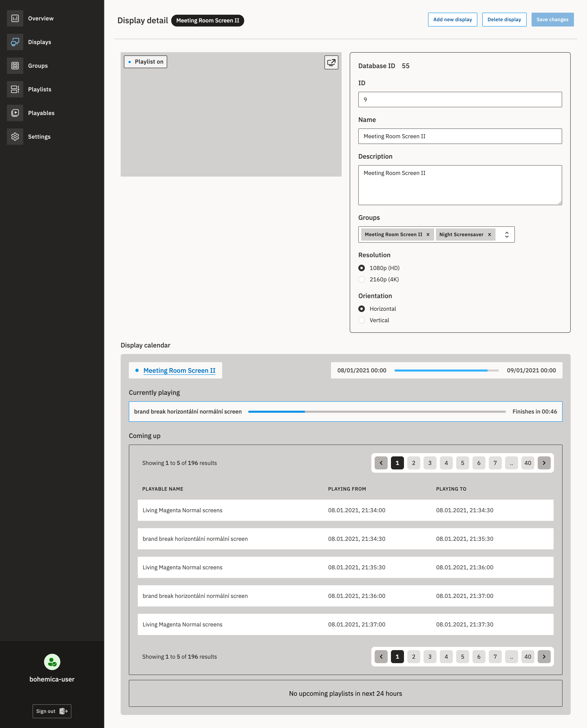Click the Playlists list sidebar icon
This screenshot has height=728, width=587.
15,89
